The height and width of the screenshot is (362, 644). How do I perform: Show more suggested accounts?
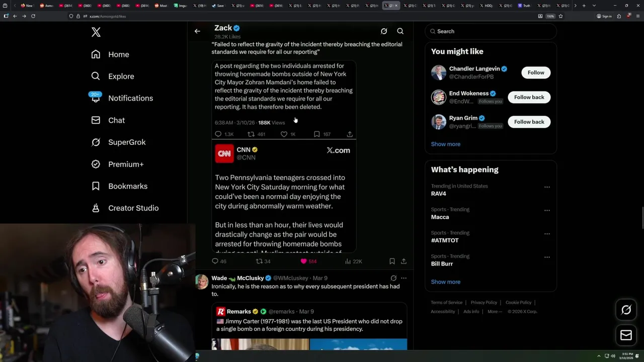point(445,144)
